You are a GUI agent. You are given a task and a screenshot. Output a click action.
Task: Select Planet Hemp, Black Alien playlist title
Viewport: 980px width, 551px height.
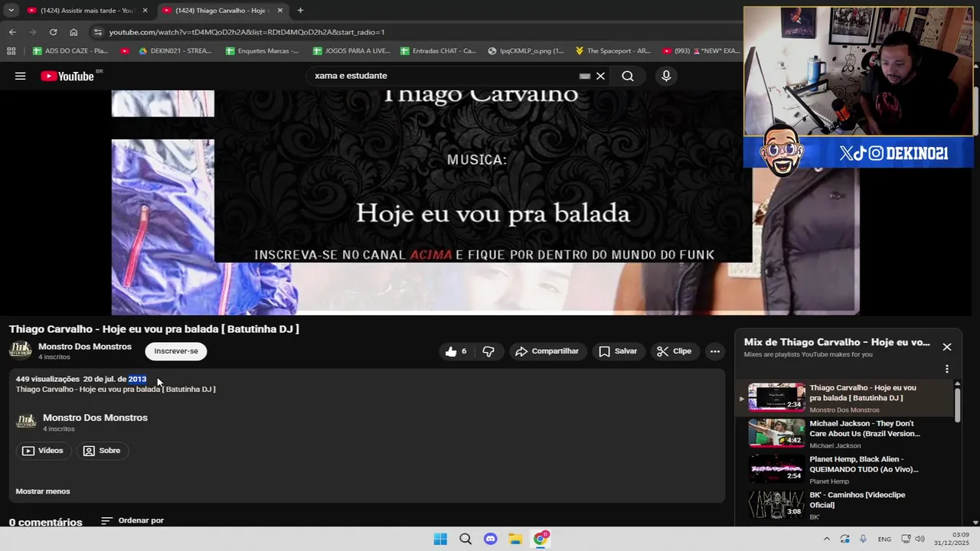(x=864, y=465)
